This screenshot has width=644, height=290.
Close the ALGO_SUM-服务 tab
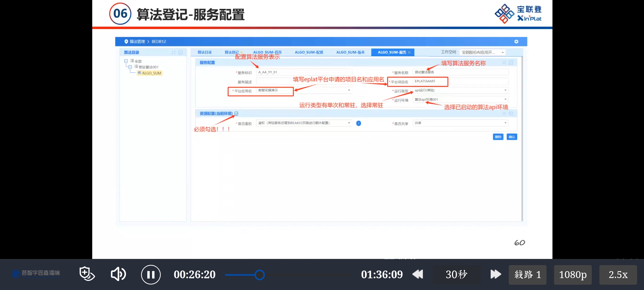tap(409, 52)
